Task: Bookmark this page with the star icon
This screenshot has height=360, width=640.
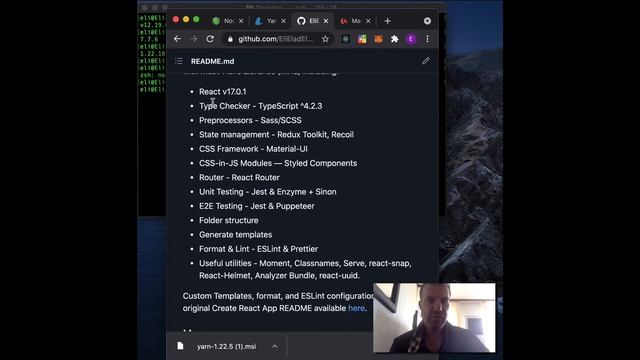Action: point(325,39)
